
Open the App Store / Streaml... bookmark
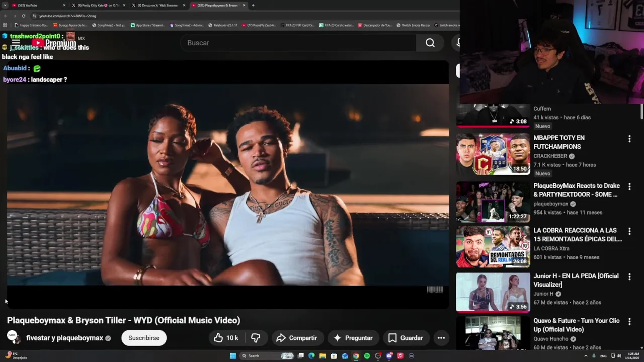tap(147, 25)
